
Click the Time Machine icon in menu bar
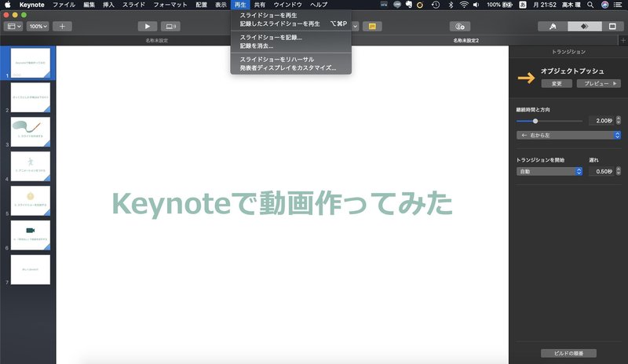pos(436,5)
